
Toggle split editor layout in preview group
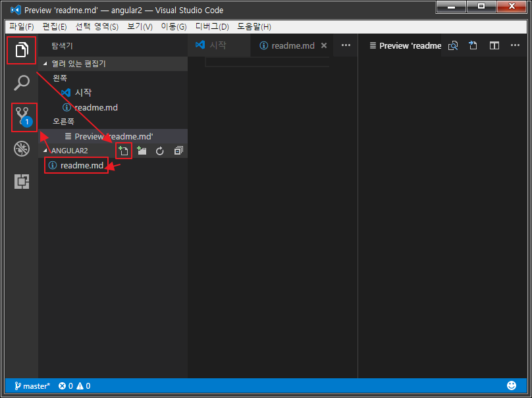[x=494, y=45]
